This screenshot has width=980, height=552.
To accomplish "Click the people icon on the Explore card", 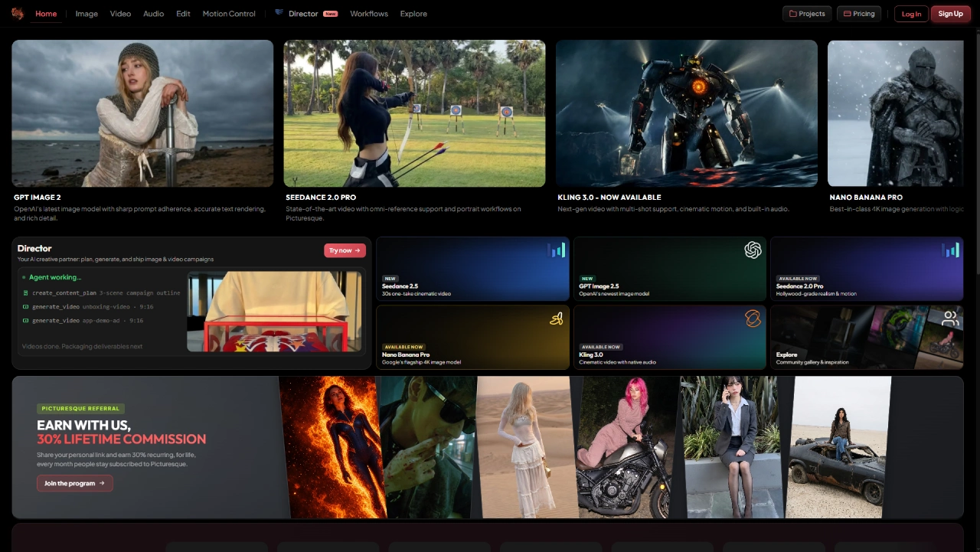I will click(x=950, y=318).
